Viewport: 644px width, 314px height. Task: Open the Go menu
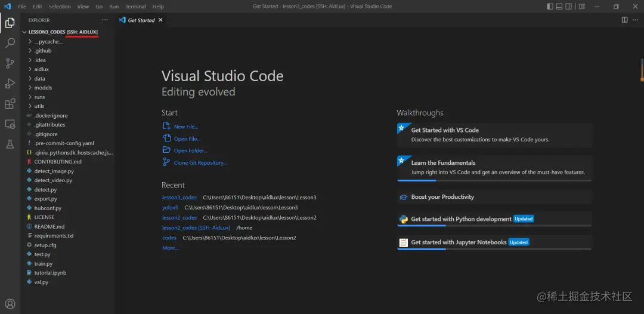tap(99, 7)
